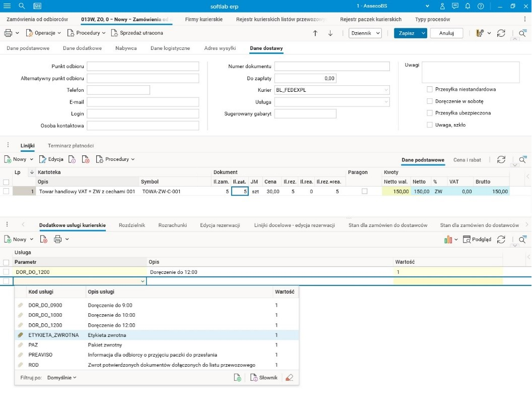The height and width of the screenshot is (402, 532).
Task: Expand Procedury dropdown in main toolbar
Action: click(103, 33)
